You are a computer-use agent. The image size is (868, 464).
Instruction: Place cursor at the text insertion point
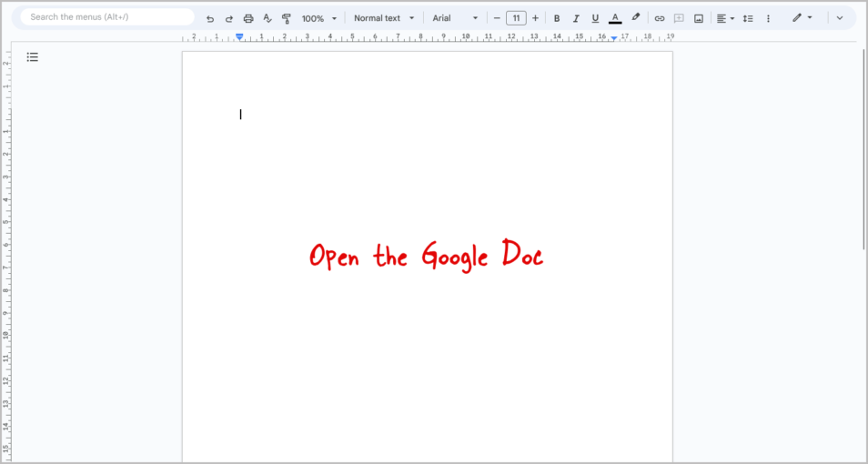click(240, 114)
